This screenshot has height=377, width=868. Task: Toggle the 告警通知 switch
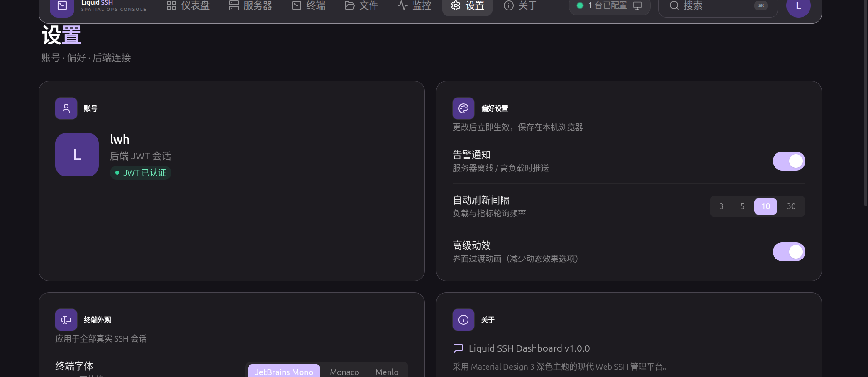789,161
